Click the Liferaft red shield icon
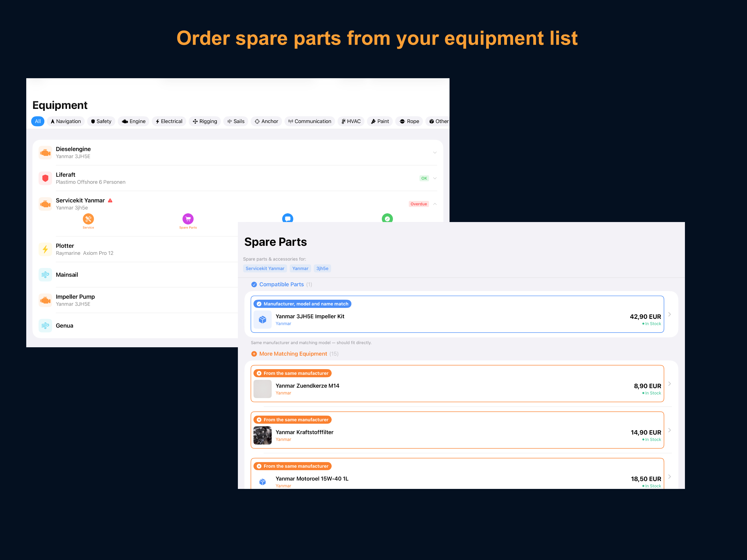Screen dimensions: 747x560 45,178
